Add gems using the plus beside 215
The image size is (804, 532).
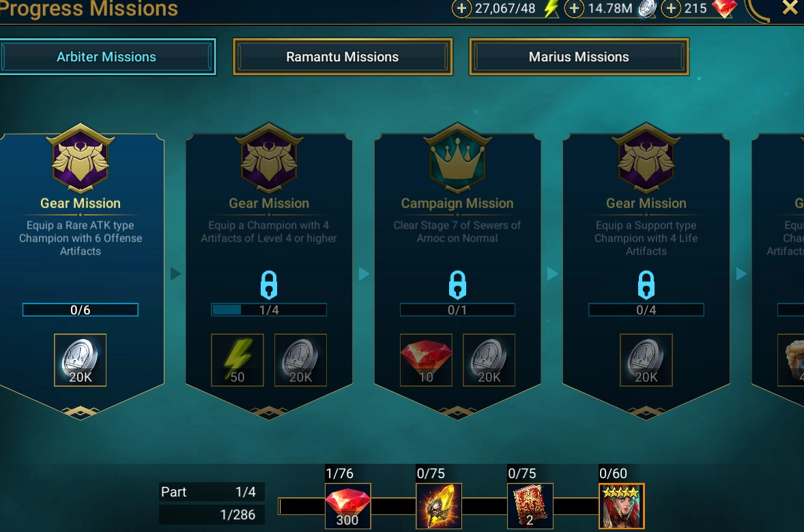coord(671,8)
